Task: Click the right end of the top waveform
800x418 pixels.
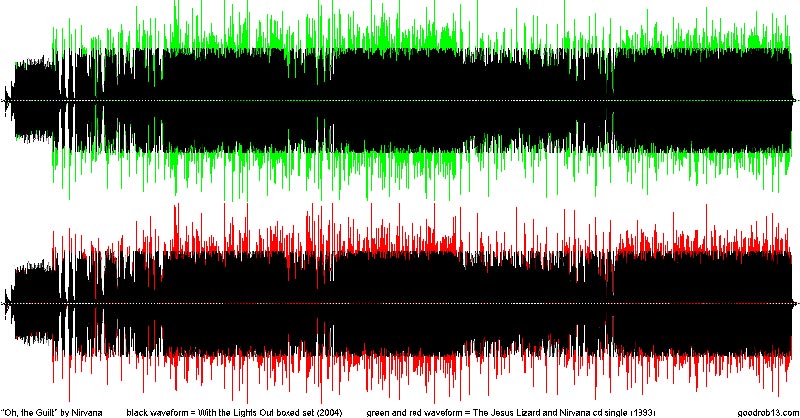Action: (794, 101)
